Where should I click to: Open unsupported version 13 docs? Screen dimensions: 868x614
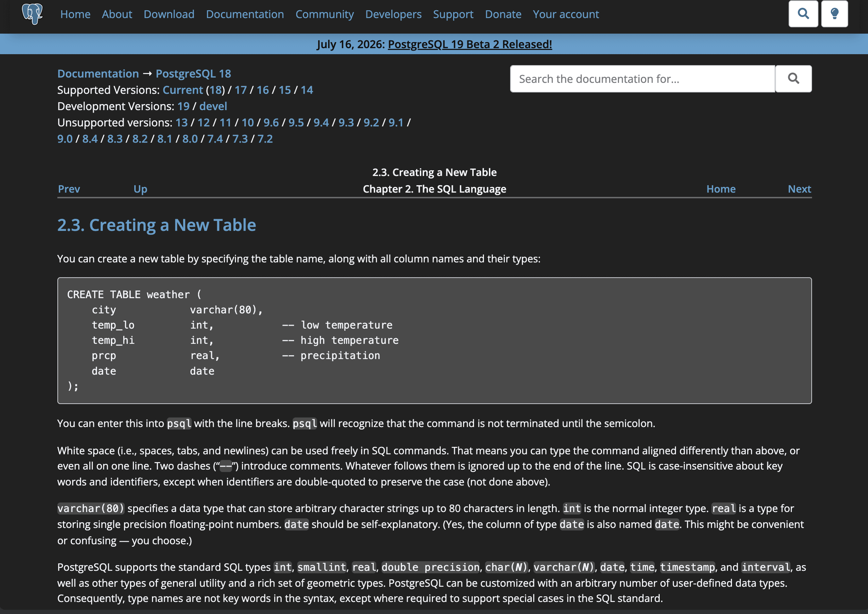182,122
